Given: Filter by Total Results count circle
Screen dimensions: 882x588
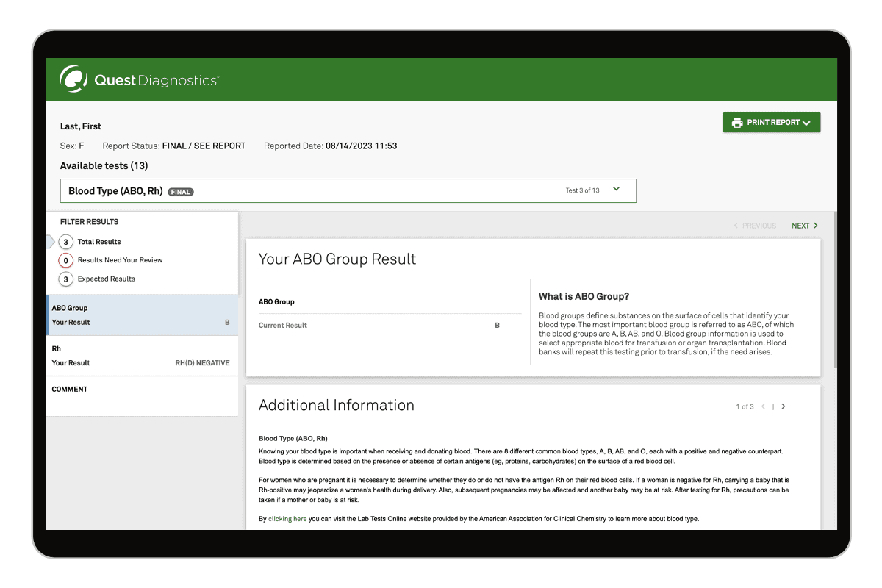Looking at the screenshot, I should [x=66, y=242].
